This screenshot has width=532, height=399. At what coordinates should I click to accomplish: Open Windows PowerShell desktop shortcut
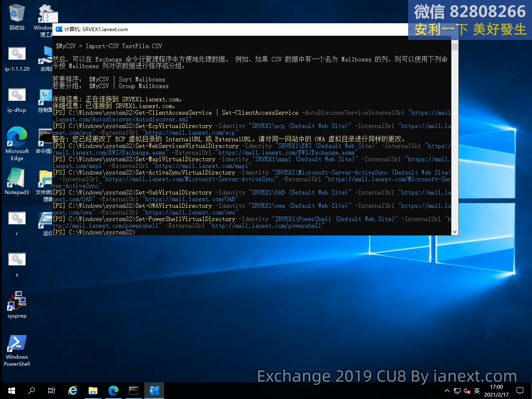click(17, 350)
